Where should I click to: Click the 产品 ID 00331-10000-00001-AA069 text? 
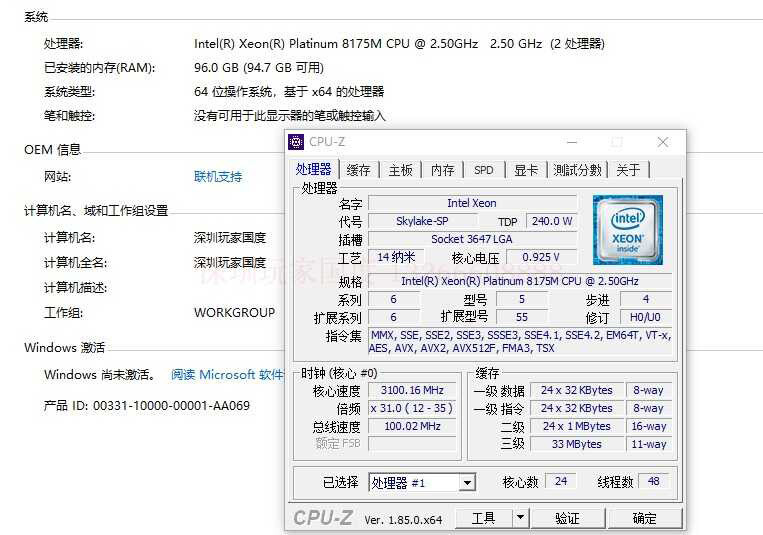(x=146, y=406)
